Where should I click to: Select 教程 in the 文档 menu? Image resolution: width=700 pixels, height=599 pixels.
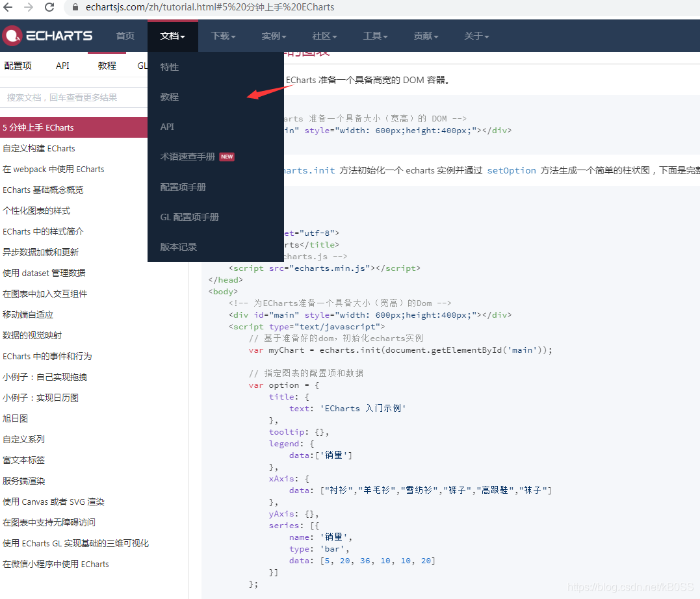[x=216, y=97]
